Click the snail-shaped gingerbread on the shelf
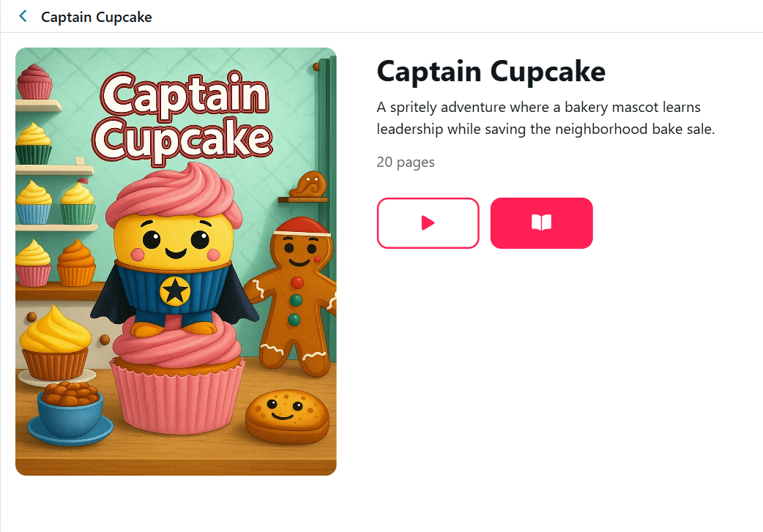 coord(308,185)
